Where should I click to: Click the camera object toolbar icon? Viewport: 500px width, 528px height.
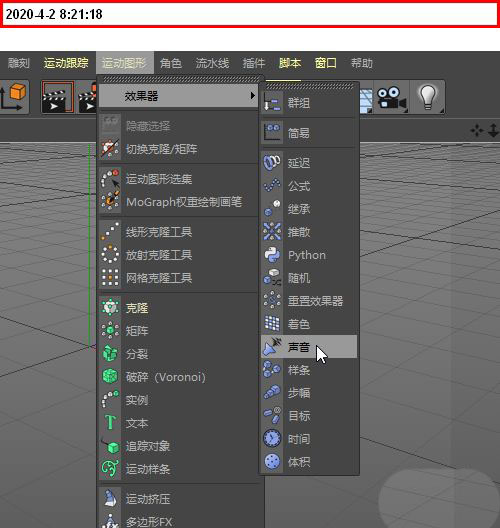[392, 98]
